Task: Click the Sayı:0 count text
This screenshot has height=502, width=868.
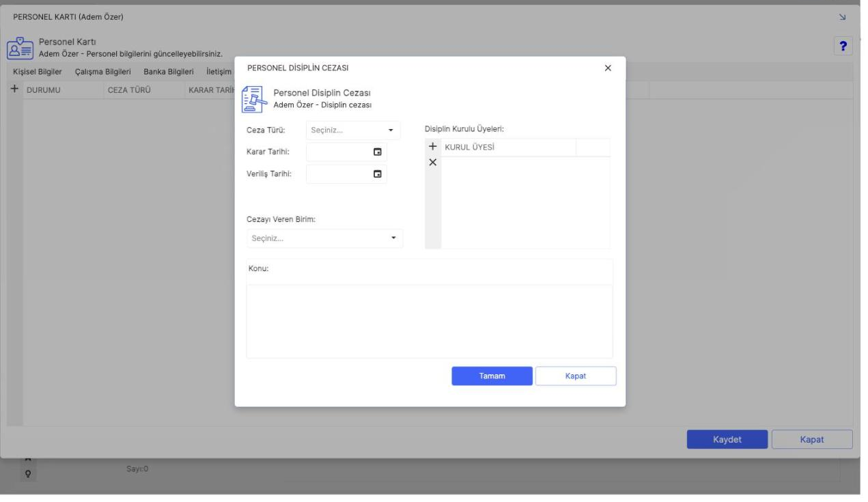Action: click(139, 469)
